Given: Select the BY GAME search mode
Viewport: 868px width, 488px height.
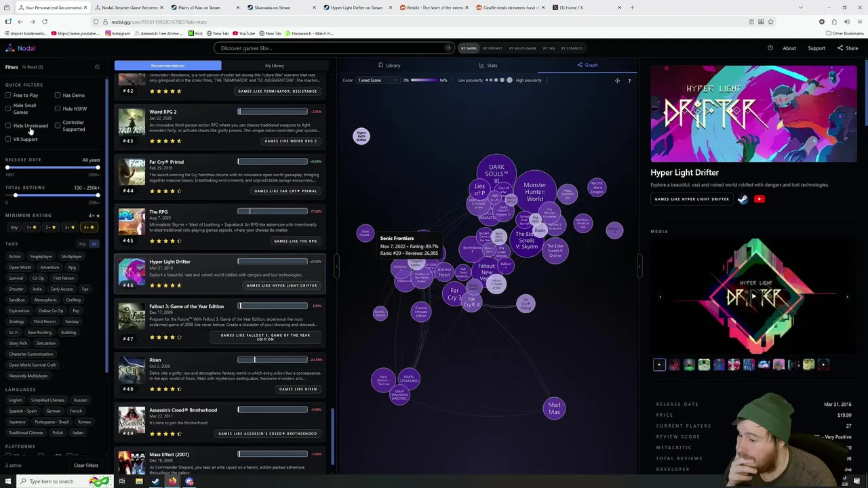Looking at the screenshot, I should coord(469,48).
